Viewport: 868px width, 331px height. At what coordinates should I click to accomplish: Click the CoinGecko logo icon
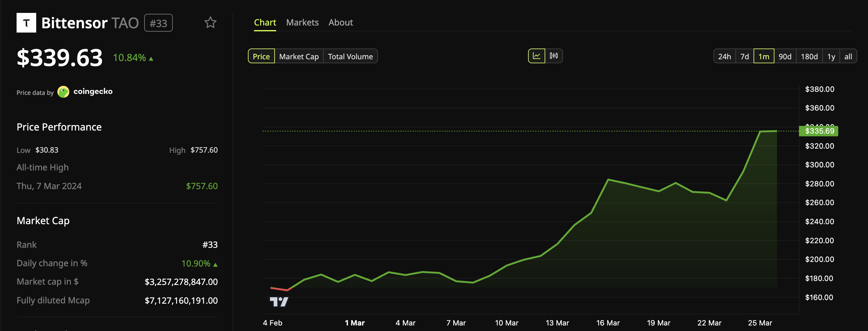point(63,92)
